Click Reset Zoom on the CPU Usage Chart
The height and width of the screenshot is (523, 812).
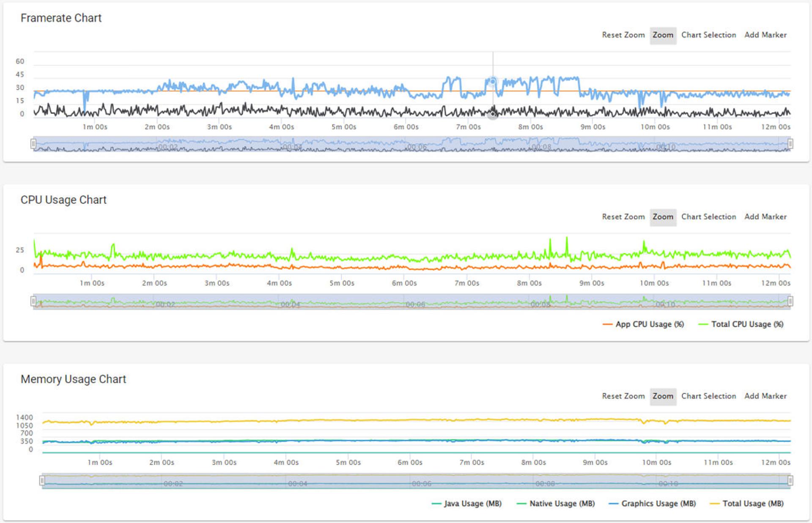tap(623, 217)
